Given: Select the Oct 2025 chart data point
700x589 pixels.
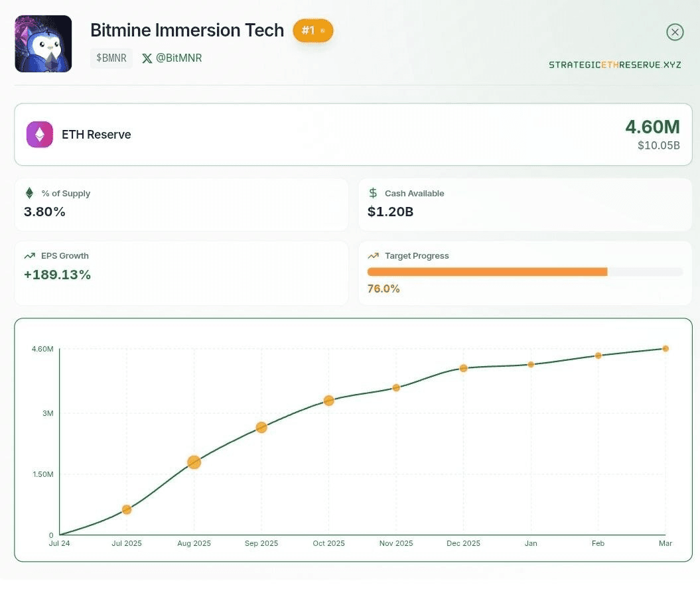Looking at the screenshot, I should (x=329, y=401).
